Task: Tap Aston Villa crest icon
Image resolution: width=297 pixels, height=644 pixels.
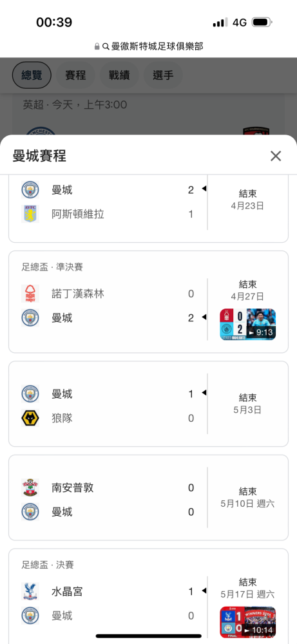Action: click(x=30, y=214)
